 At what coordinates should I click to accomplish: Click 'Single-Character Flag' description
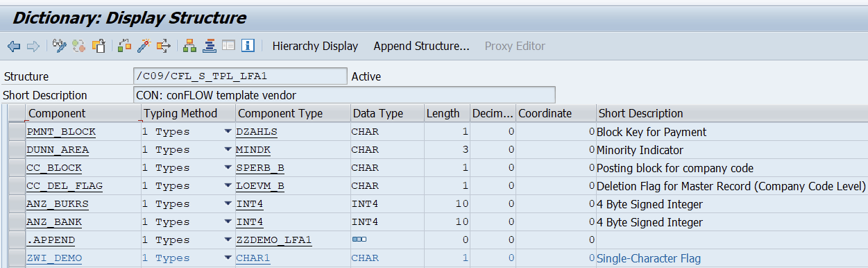pyautogui.click(x=649, y=258)
